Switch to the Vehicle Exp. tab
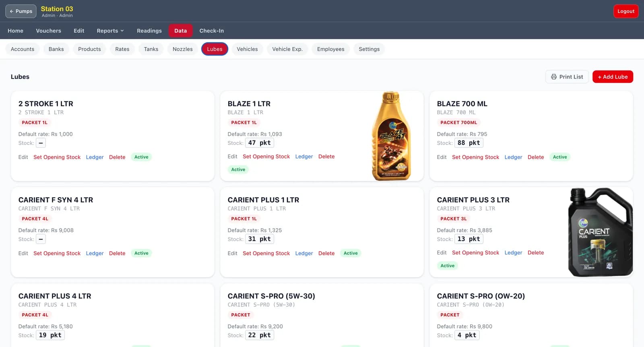Viewport: 644px width, 347px height. 287,49
